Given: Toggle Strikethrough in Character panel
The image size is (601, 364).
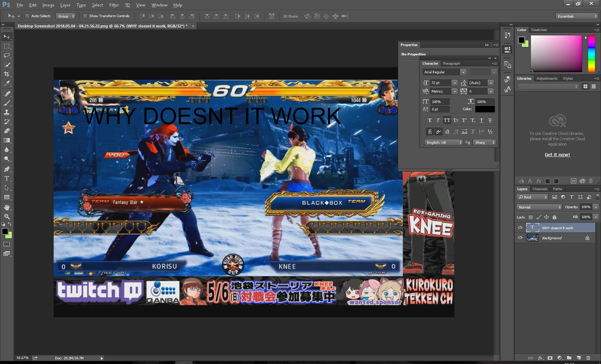Looking at the screenshot, I should [490, 120].
